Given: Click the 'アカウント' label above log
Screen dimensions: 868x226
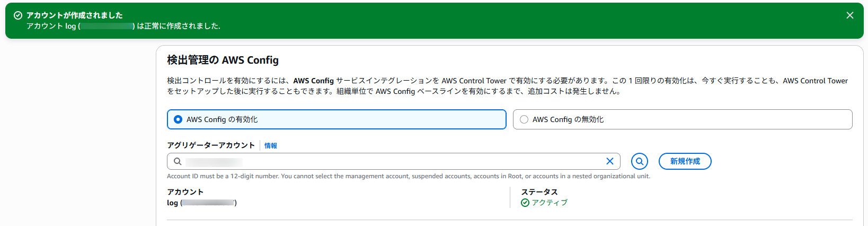Looking at the screenshot, I should tap(185, 192).
